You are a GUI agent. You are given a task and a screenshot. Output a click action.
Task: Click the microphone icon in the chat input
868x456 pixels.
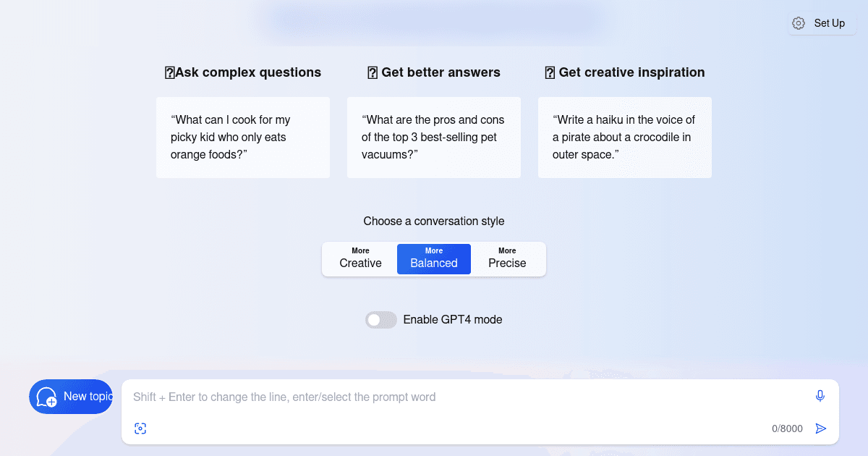(x=820, y=396)
